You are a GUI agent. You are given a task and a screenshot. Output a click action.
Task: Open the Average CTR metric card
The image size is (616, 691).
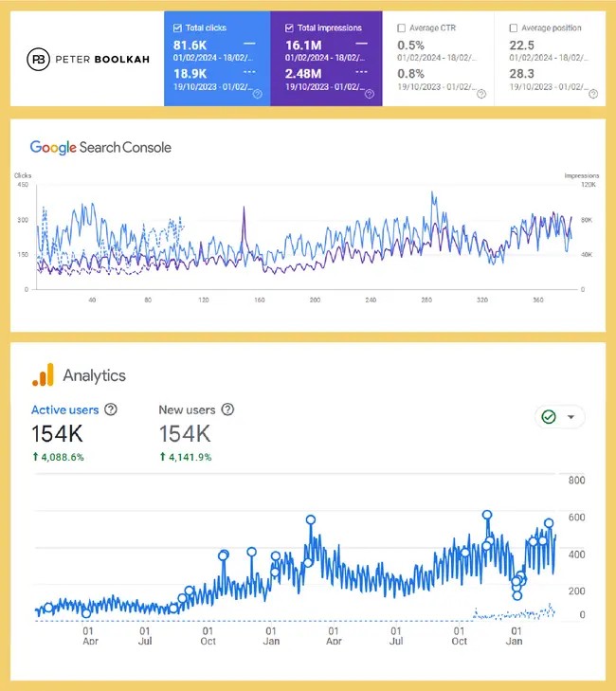[439, 59]
